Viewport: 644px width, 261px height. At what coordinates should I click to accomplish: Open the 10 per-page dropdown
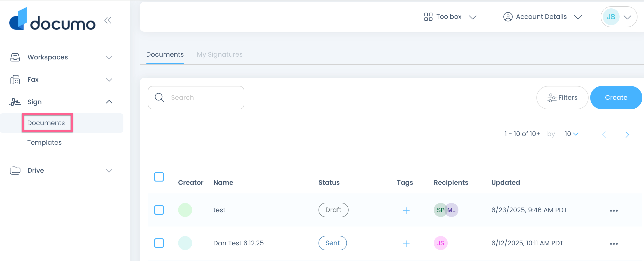coord(571,134)
